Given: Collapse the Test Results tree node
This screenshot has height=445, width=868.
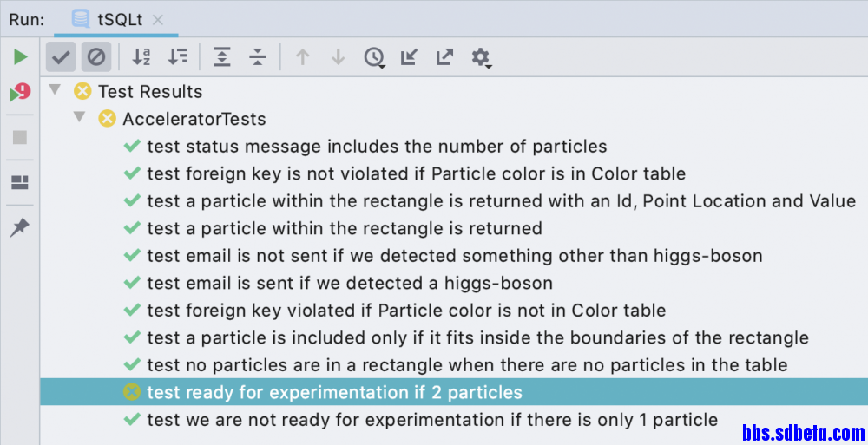Looking at the screenshot, I should (54, 89).
